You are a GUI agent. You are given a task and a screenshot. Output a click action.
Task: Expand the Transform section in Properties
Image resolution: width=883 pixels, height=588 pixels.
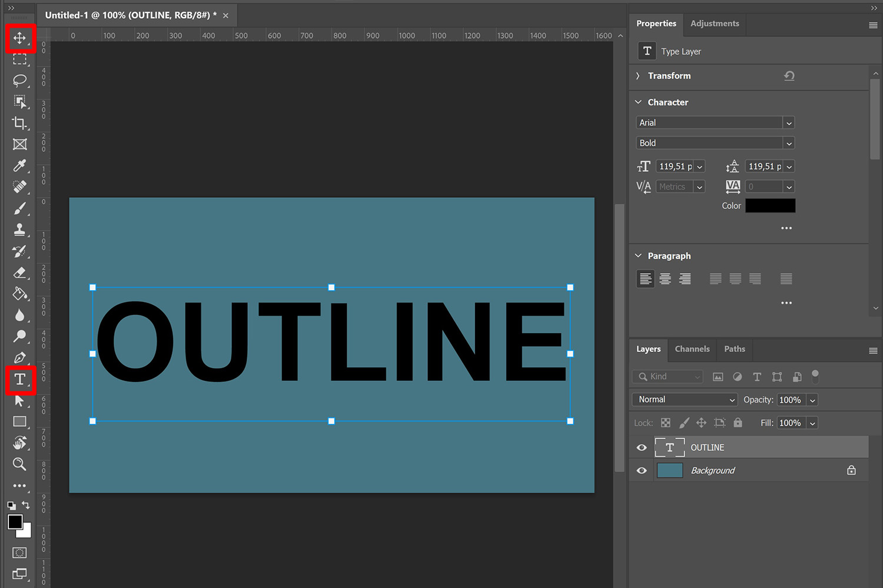pos(638,76)
